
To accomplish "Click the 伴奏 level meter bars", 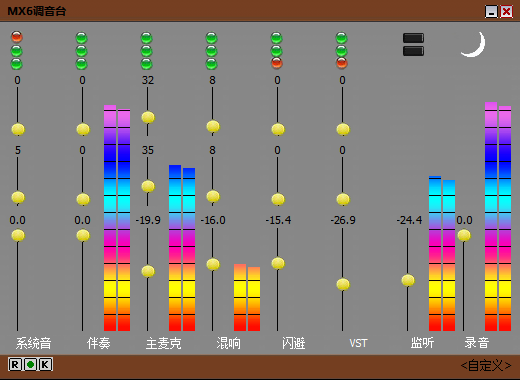I will tap(117, 218).
